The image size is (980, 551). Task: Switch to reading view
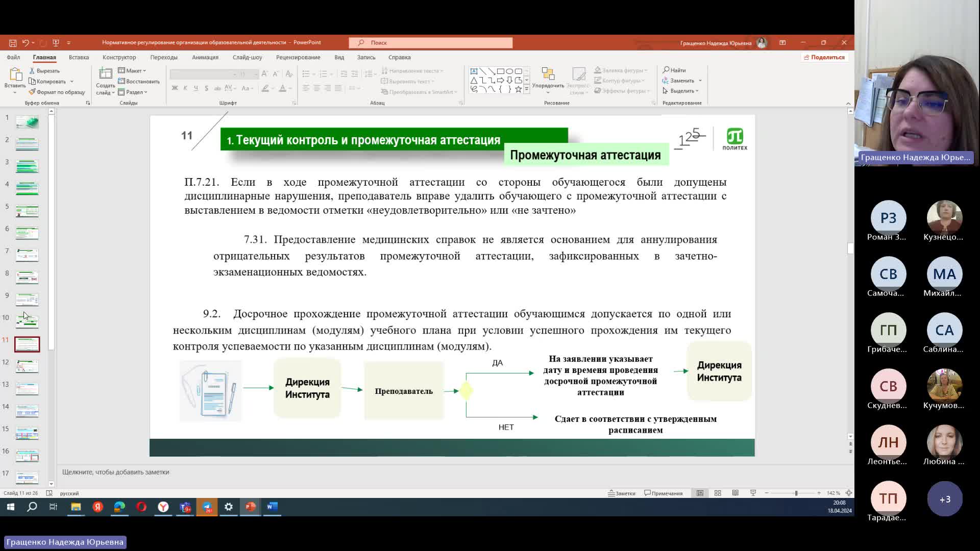[736, 493]
